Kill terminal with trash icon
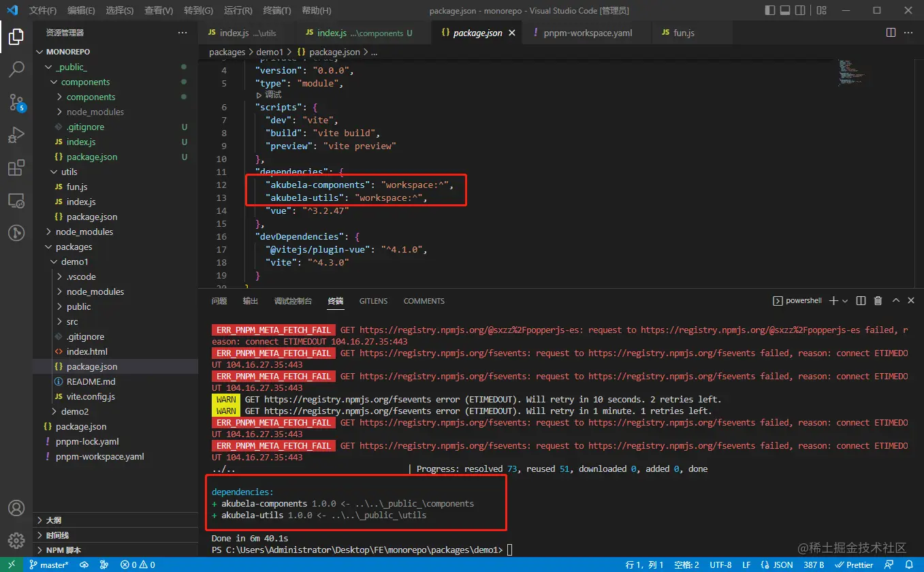924x572 pixels. tap(878, 301)
